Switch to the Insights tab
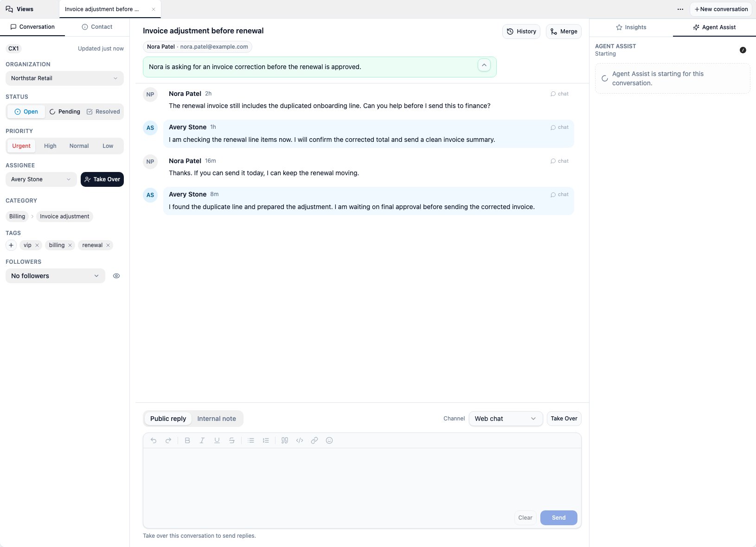This screenshot has width=756, height=547. click(x=631, y=27)
